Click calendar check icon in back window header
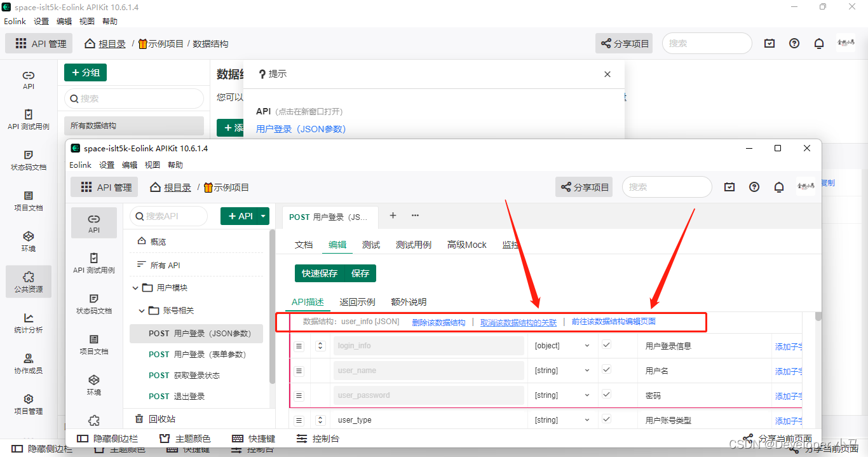 point(770,43)
